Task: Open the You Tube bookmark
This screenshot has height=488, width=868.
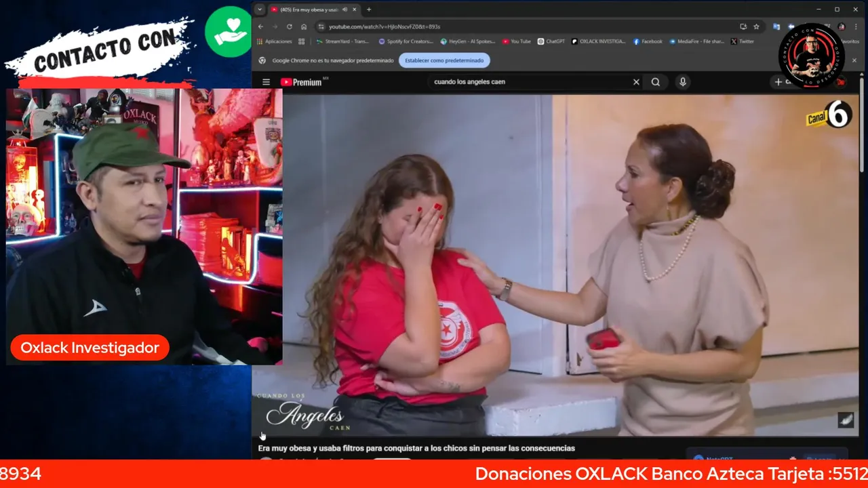Action: [517, 41]
